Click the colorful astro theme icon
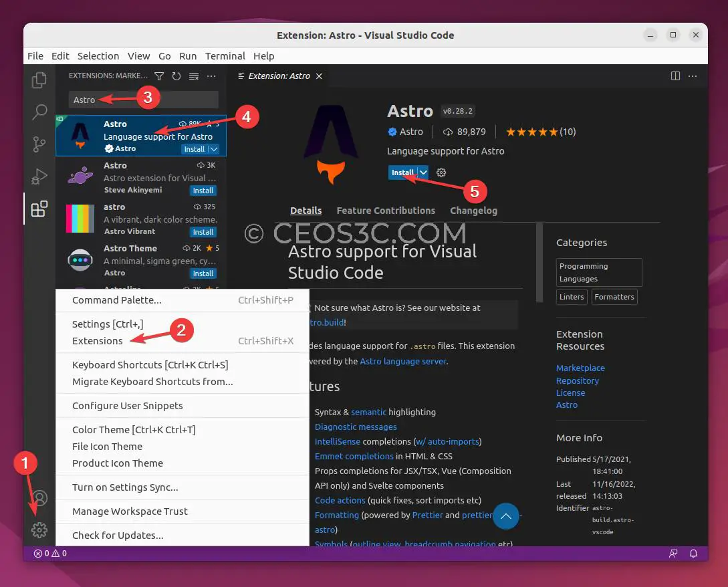The height and width of the screenshot is (587, 728). 80,218
